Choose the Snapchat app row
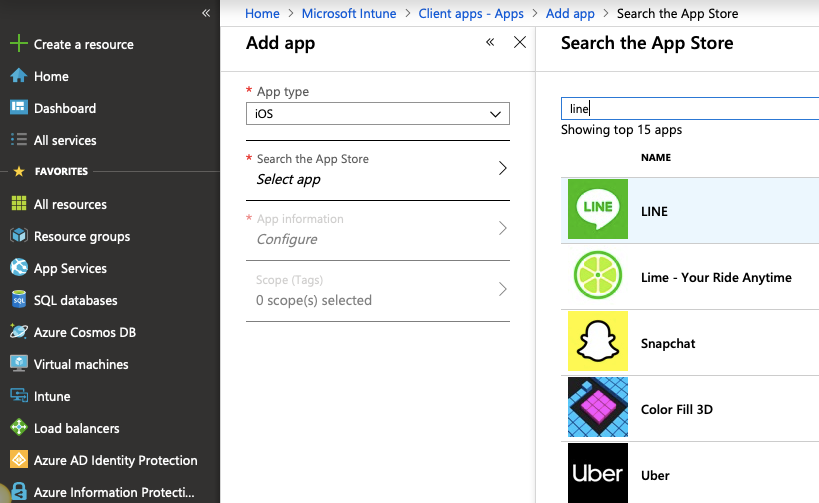Image resolution: width=819 pixels, height=503 pixels. [690, 343]
